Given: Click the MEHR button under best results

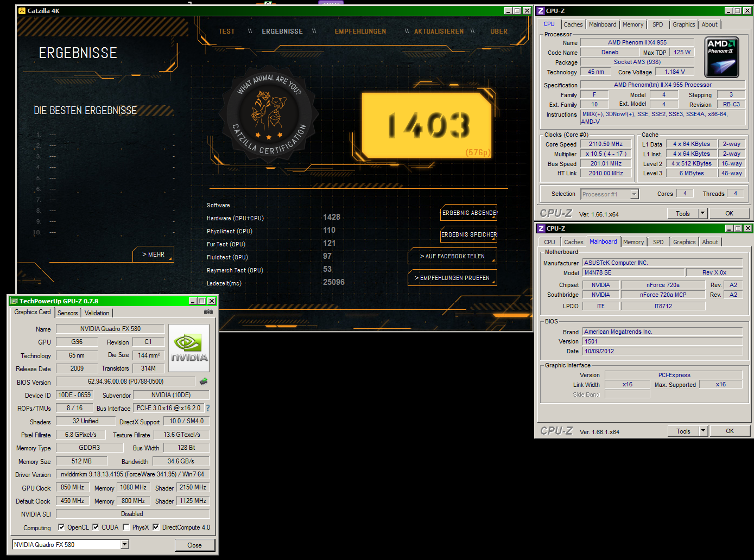Looking at the screenshot, I should click(154, 254).
